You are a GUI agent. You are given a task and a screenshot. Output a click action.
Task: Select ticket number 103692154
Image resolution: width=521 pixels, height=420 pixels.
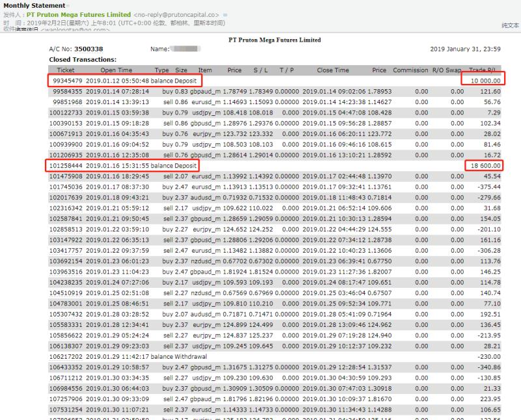coord(66,261)
